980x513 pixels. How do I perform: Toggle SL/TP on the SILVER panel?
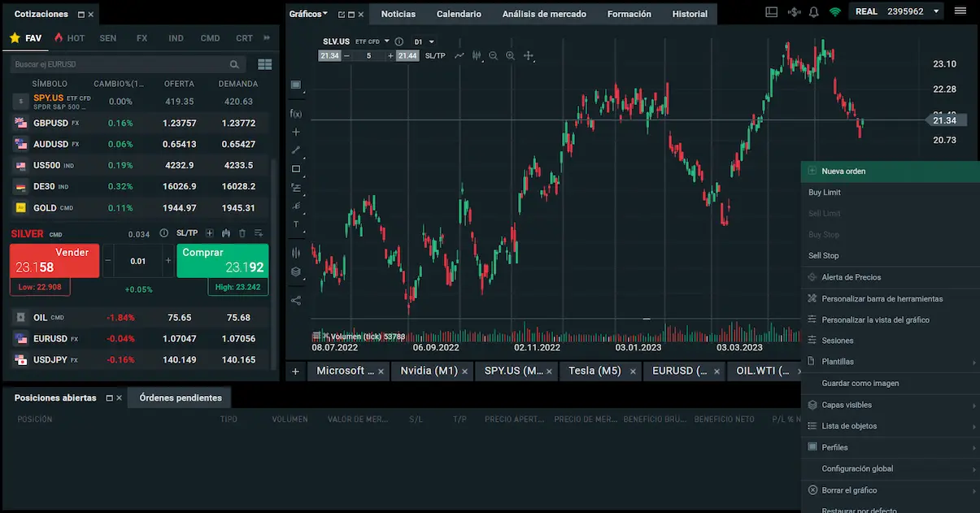pyautogui.click(x=187, y=233)
